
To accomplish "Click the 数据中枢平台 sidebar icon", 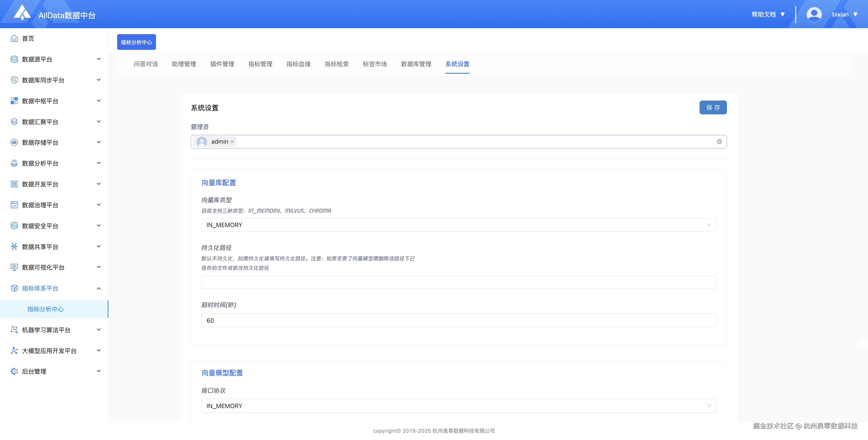I will pos(14,101).
